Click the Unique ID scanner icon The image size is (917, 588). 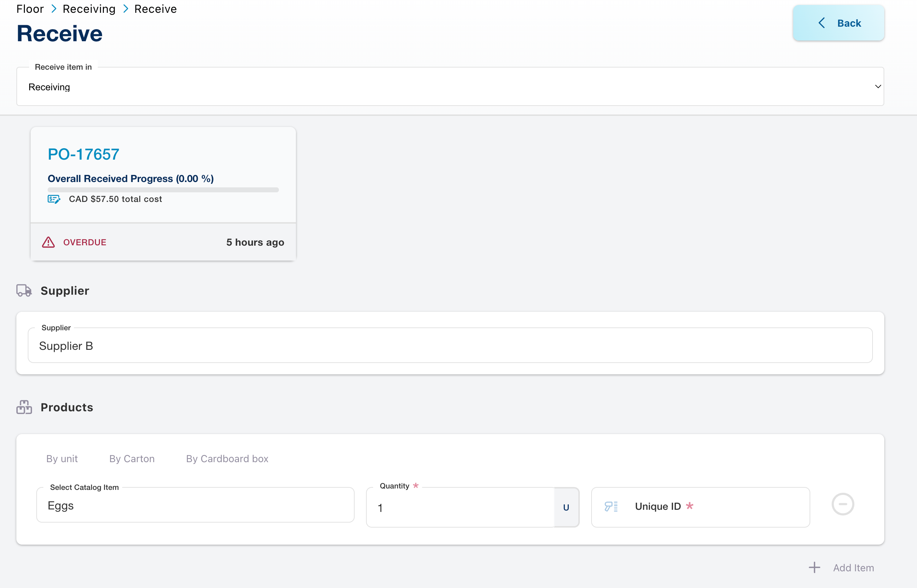coord(611,507)
